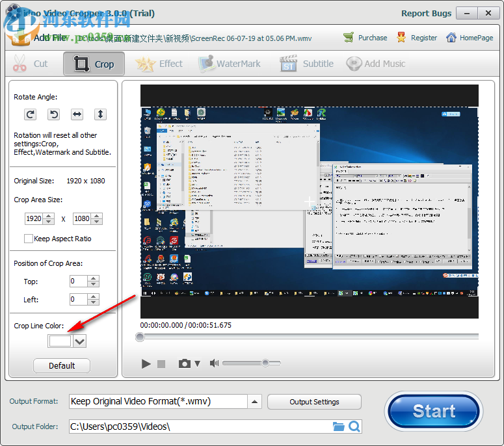
Task: Open the Cut tab
Action: click(31, 64)
